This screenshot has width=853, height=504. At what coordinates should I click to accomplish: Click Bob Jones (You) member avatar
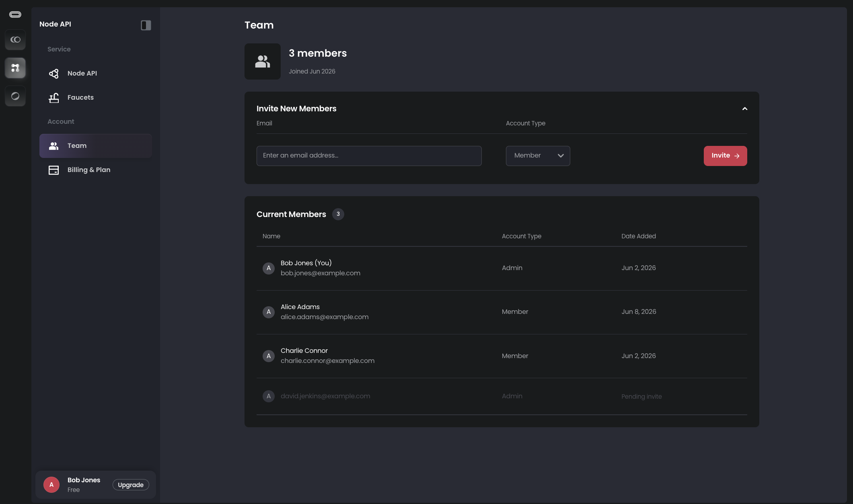tap(269, 268)
